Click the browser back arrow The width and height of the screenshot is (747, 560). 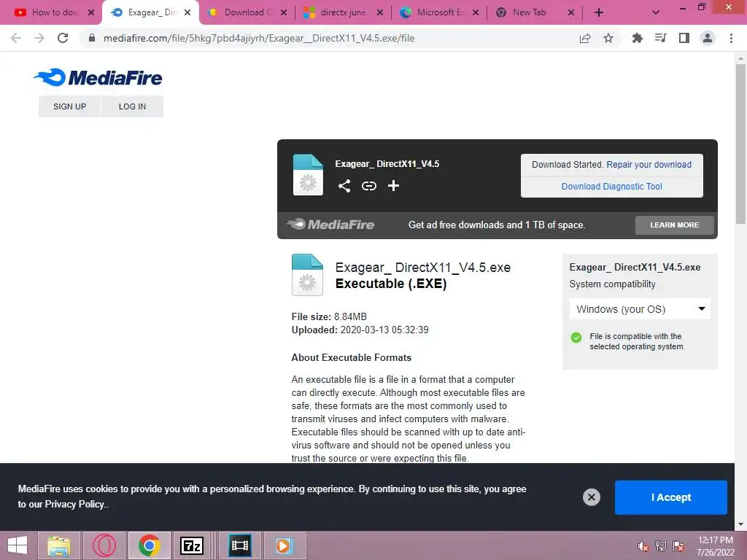[16, 38]
